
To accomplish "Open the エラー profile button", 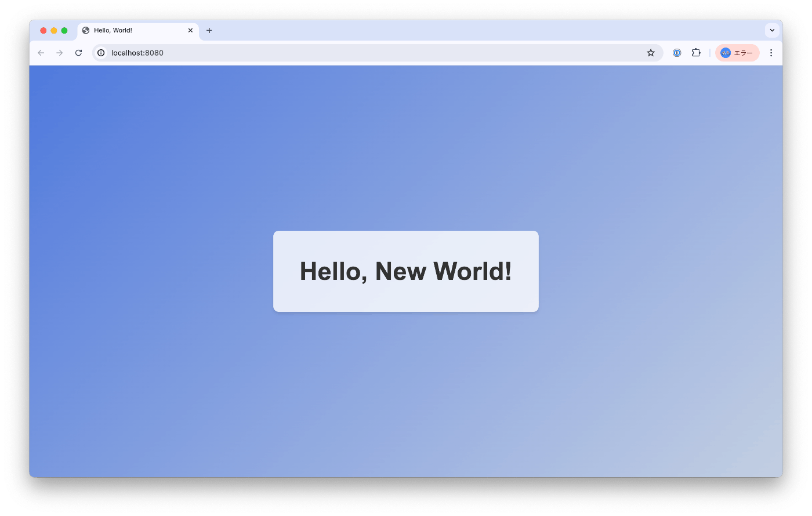I will 737,53.
